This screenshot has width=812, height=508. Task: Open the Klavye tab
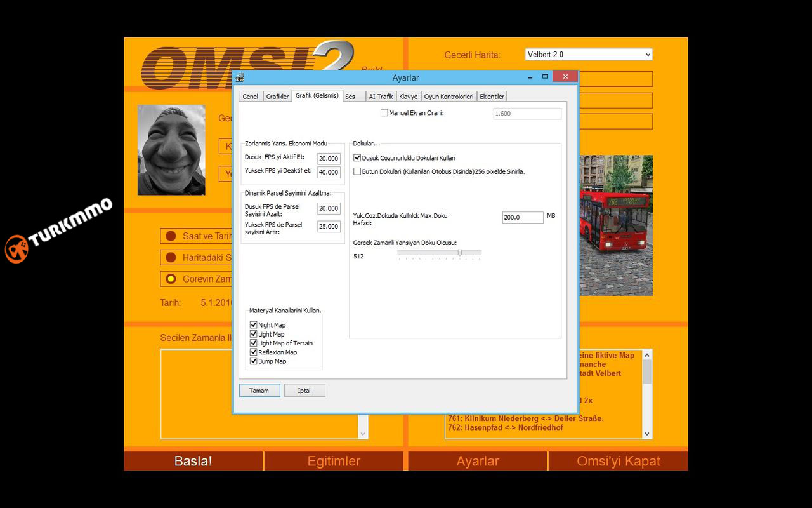408,97
